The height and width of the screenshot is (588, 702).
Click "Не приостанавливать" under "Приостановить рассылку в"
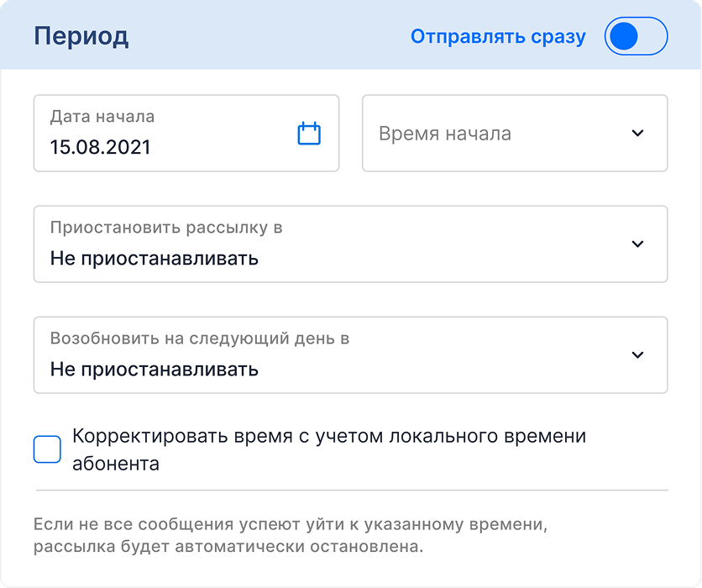click(155, 259)
